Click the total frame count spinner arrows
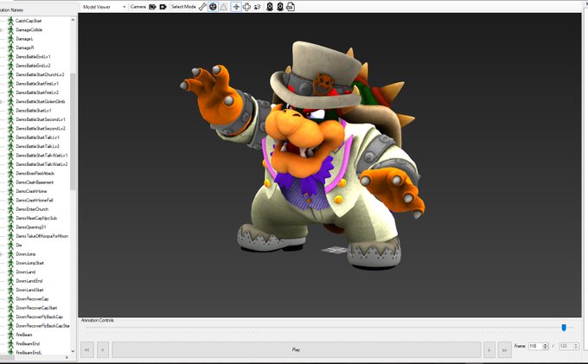This screenshot has height=364, width=588. [x=576, y=347]
